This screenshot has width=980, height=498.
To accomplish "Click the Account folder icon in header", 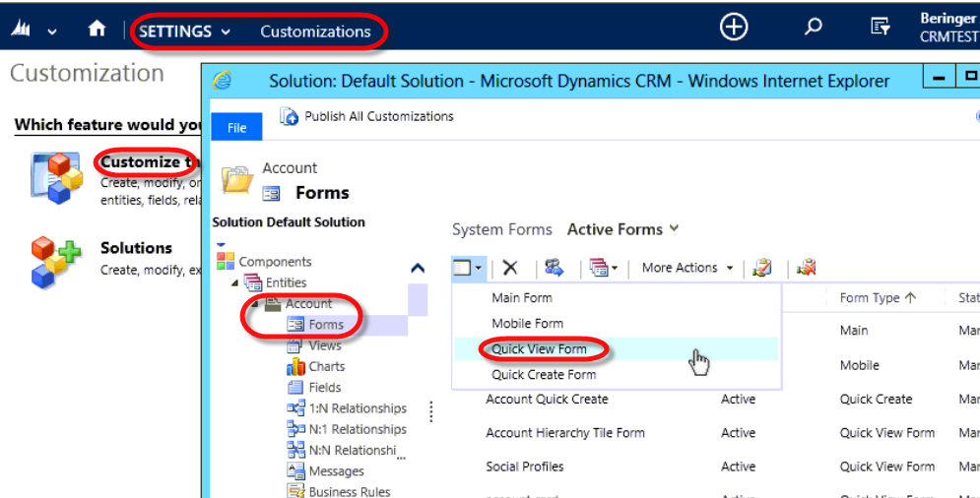I will click(x=237, y=180).
